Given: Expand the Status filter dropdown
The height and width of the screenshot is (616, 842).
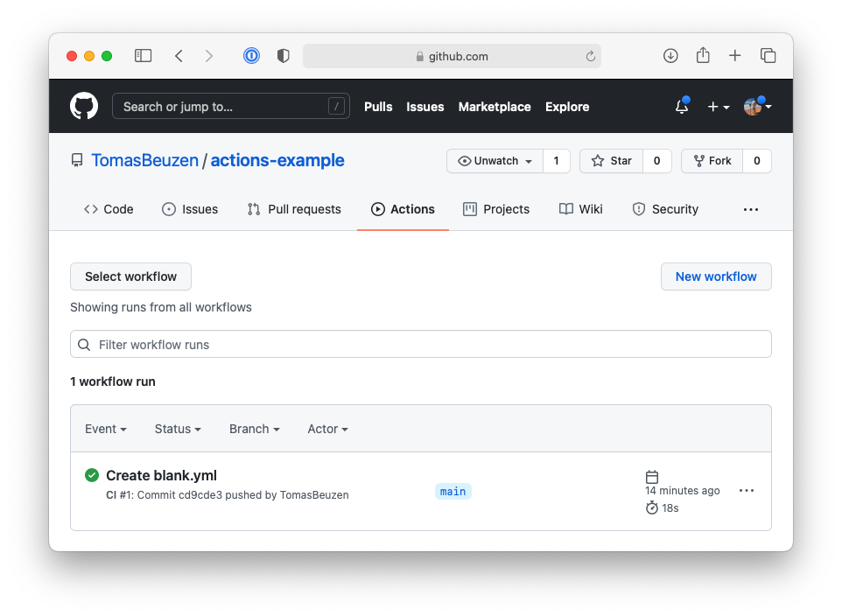Looking at the screenshot, I should (x=178, y=429).
